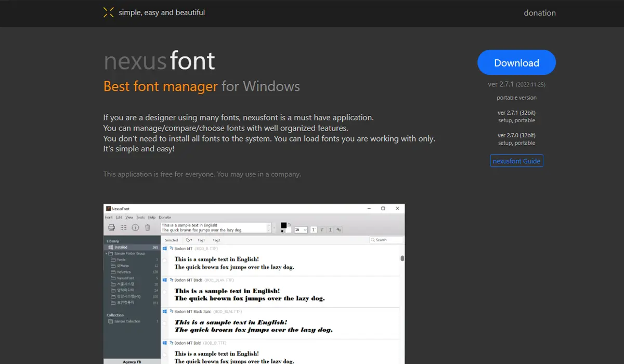Open the sample text history dropdown arrow
The width and height of the screenshot is (624, 364).
[275, 228]
